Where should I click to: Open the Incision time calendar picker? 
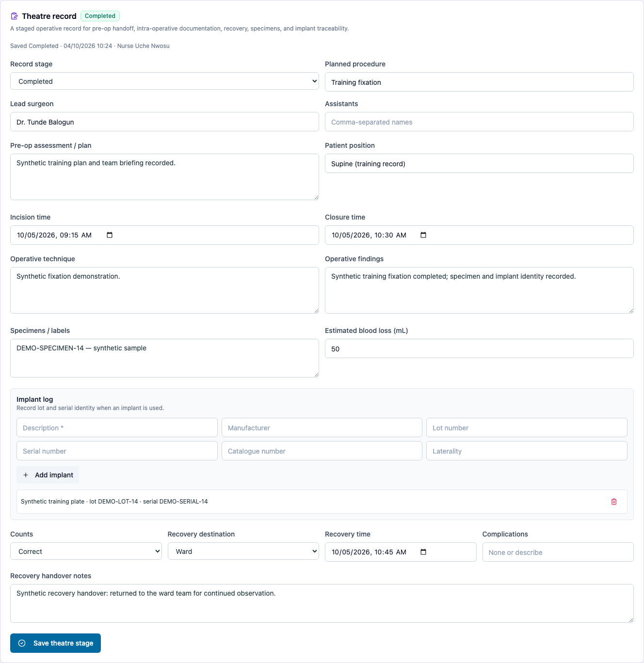[x=110, y=235]
